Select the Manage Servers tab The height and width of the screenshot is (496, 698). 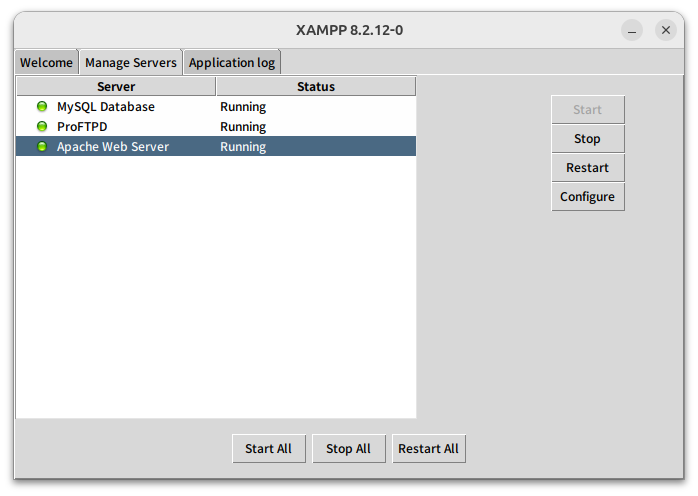[x=130, y=62]
